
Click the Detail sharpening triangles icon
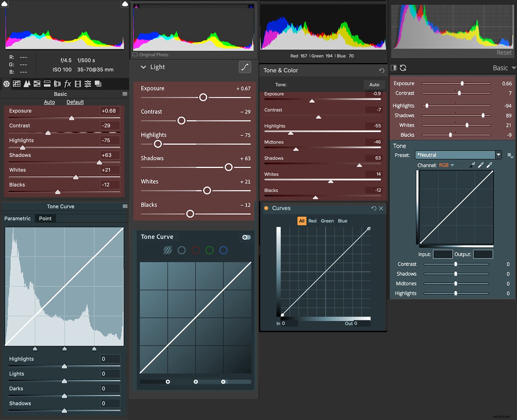click(27, 84)
